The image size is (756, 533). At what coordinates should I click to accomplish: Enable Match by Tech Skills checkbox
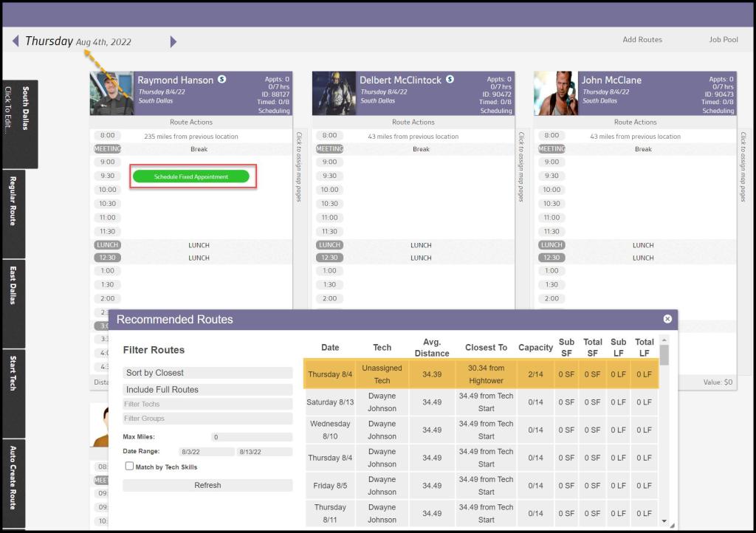click(x=130, y=467)
